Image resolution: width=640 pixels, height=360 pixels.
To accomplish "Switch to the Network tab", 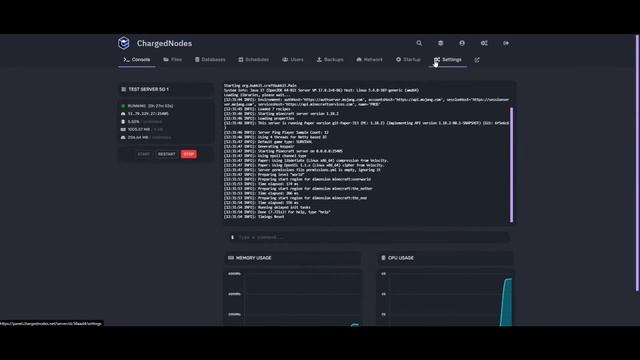I will (369, 60).
